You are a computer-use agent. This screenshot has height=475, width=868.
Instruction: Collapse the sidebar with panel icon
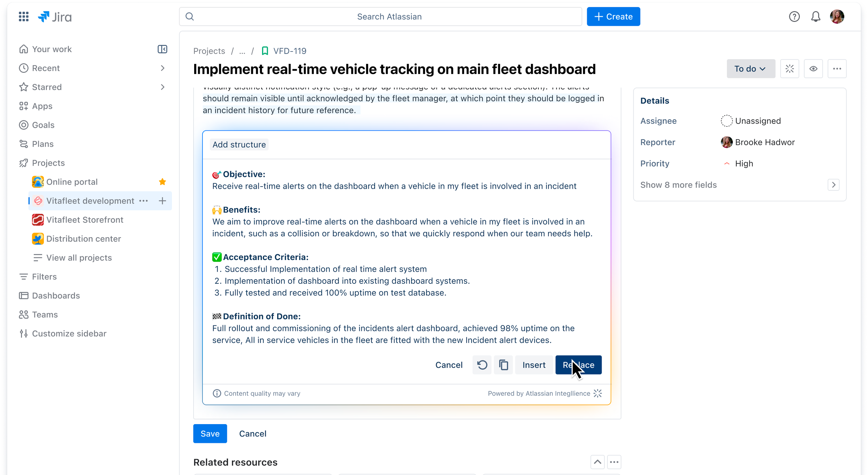(x=162, y=49)
